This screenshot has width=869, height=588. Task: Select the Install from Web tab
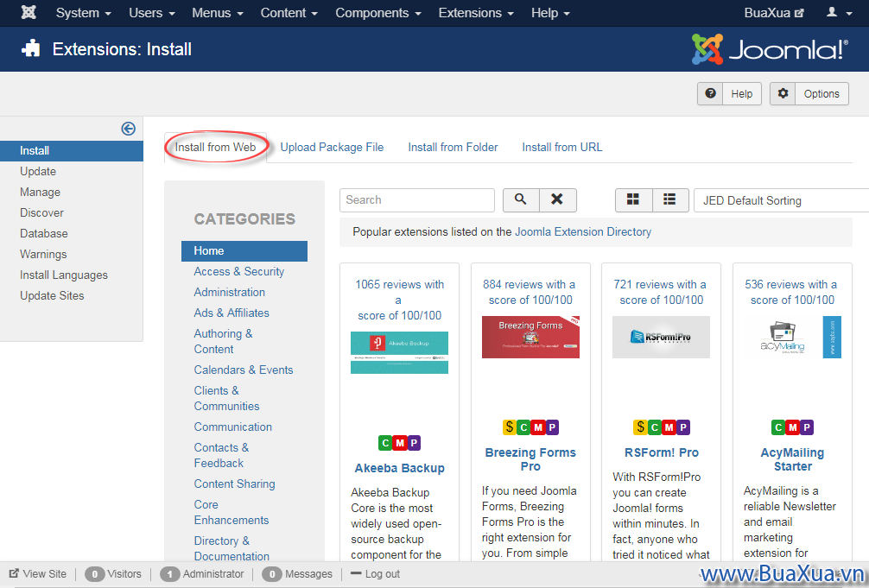pos(216,147)
